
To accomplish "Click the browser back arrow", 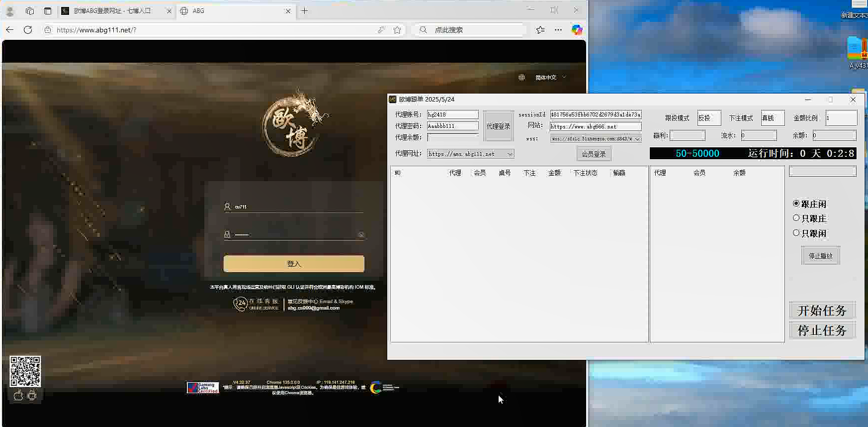I will pyautogui.click(x=10, y=30).
